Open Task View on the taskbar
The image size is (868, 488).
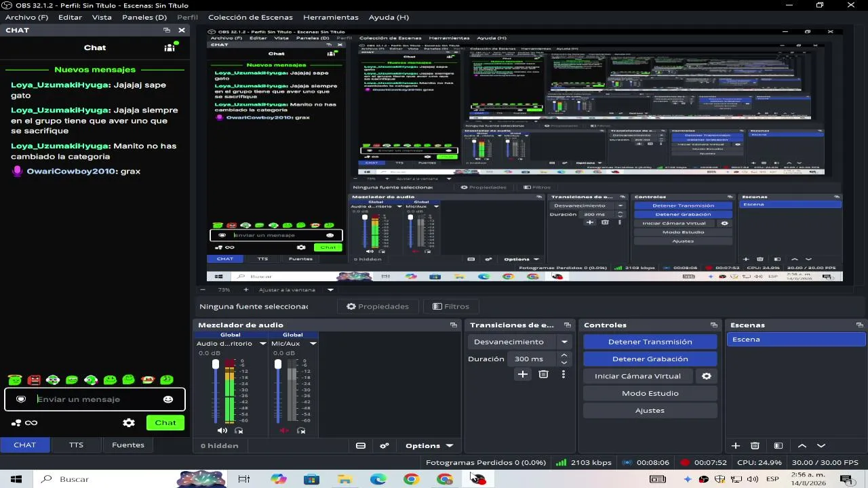point(244,479)
